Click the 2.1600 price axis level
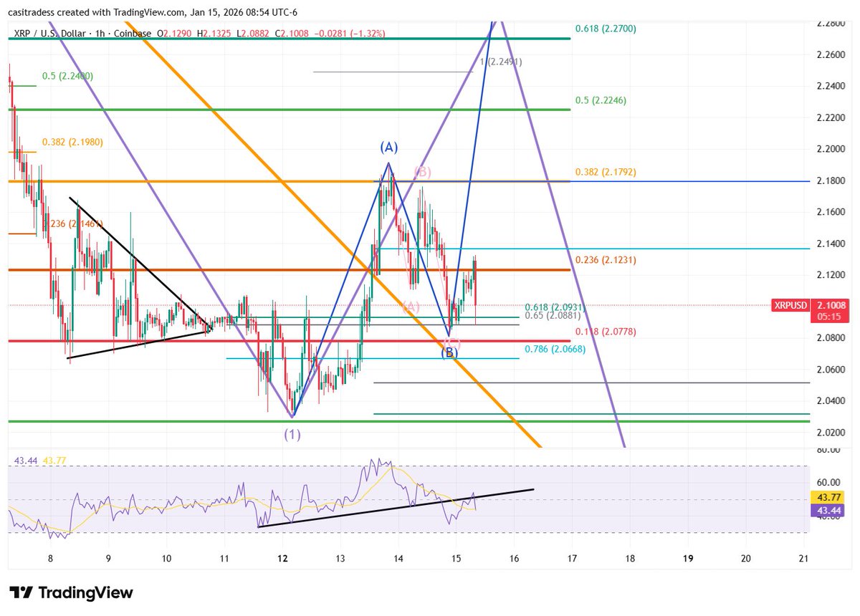The width and height of the screenshot is (860, 616). [831, 212]
